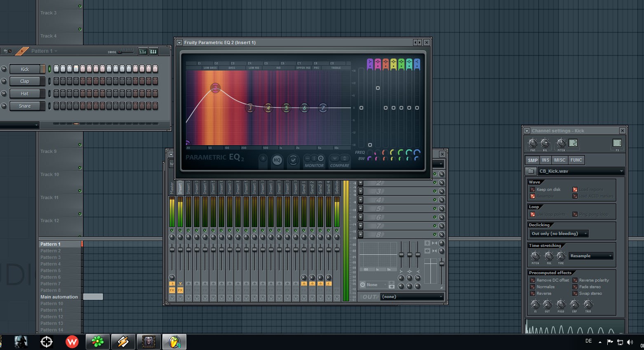Click the PITCH knob in Channel settings

click(x=561, y=143)
